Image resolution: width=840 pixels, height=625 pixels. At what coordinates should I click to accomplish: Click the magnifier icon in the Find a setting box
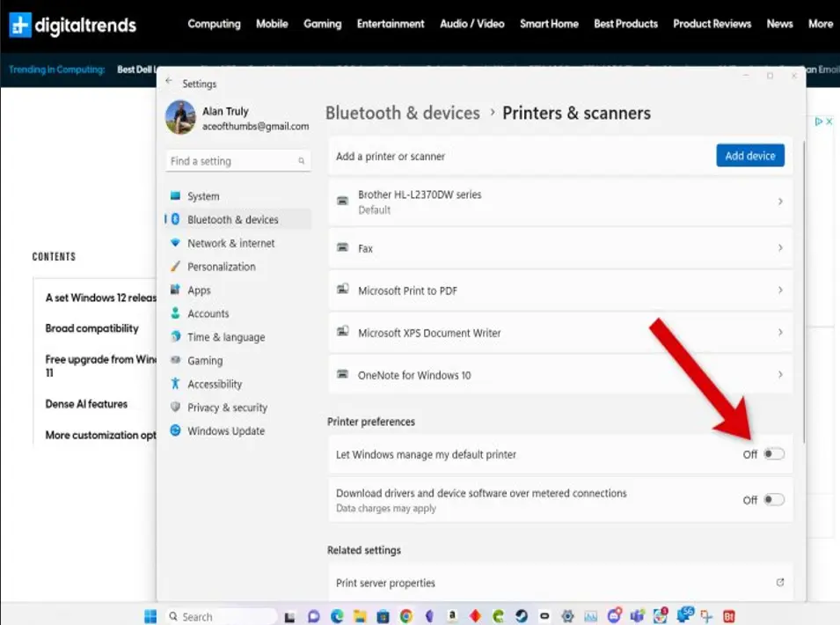(x=301, y=161)
